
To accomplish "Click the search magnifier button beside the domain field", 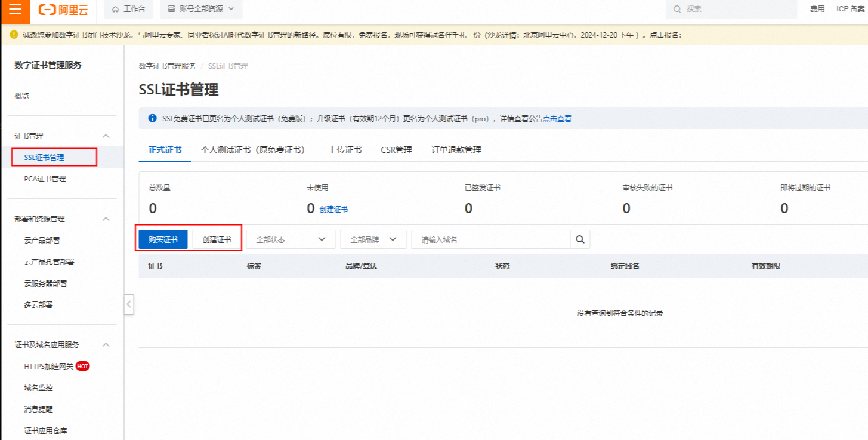I will [580, 239].
